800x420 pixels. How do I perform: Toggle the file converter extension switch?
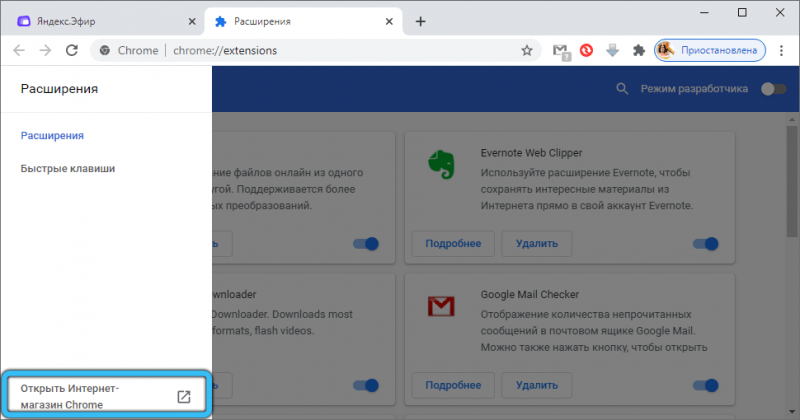tap(366, 244)
